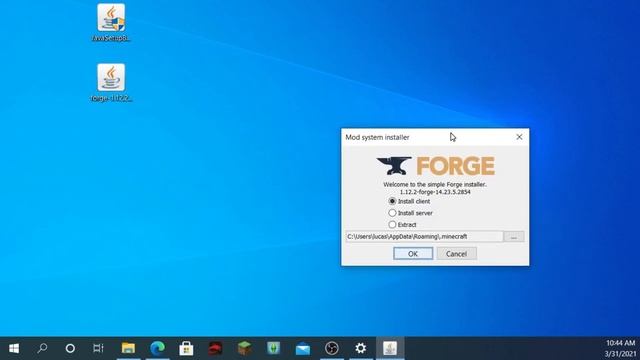Confirm installation with the OK button

(x=413, y=253)
